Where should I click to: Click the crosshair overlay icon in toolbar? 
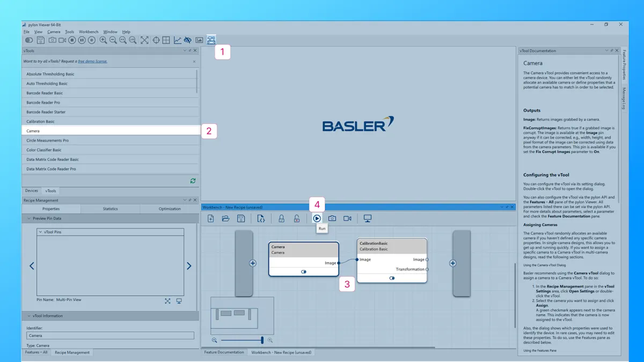pyautogui.click(x=156, y=40)
